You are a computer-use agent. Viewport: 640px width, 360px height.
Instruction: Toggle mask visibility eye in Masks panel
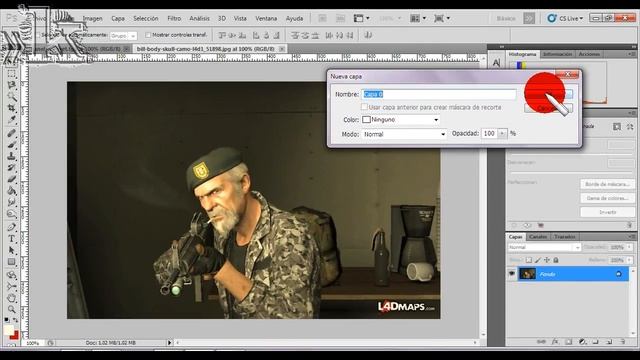point(527,225)
